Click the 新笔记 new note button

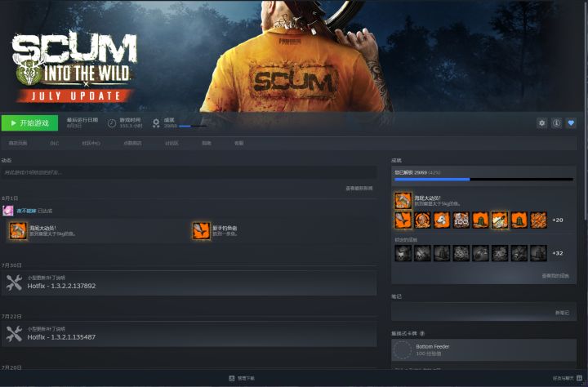pos(562,313)
